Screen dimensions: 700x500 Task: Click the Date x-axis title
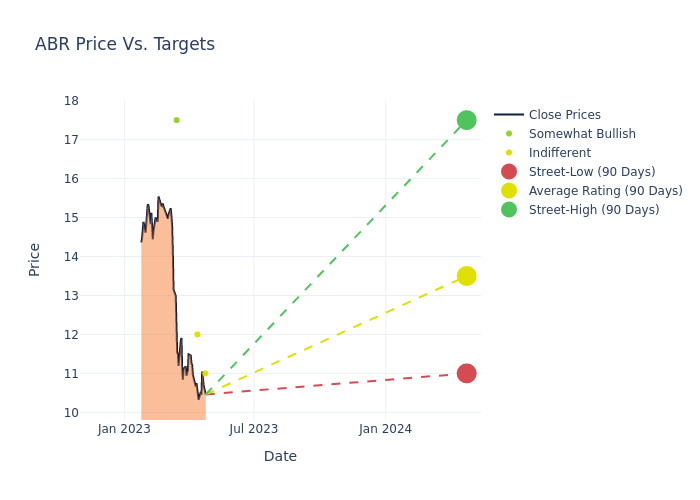(x=280, y=456)
